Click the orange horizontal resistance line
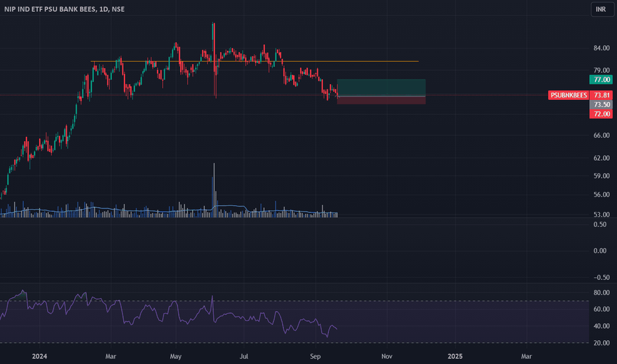The width and height of the screenshot is (617, 364). coord(255,61)
